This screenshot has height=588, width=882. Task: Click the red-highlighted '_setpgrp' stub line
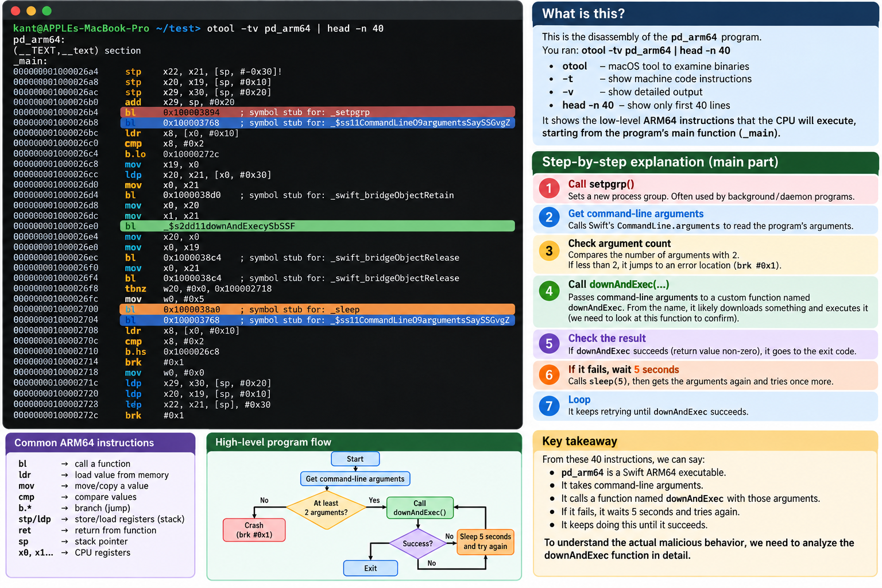pyautogui.click(x=318, y=112)
